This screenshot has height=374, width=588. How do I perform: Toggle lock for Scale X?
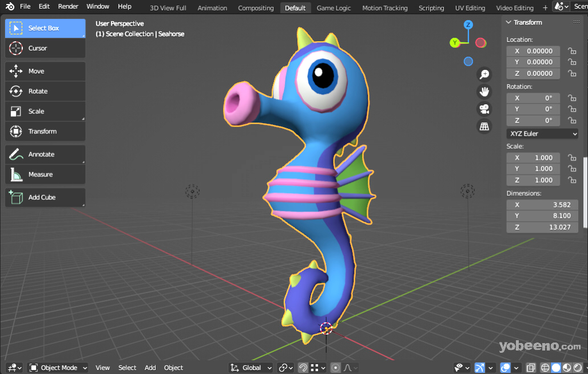click(x=572, y=158)
